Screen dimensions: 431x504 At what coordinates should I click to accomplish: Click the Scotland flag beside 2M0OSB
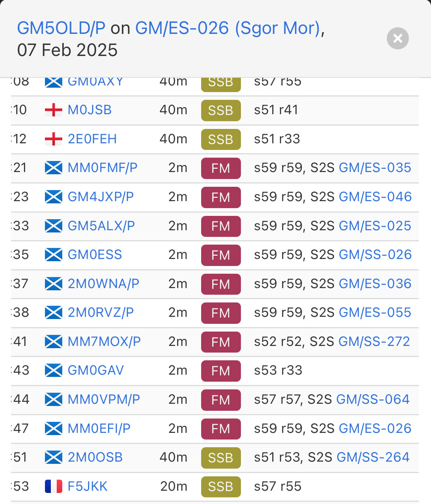point(53,457)
